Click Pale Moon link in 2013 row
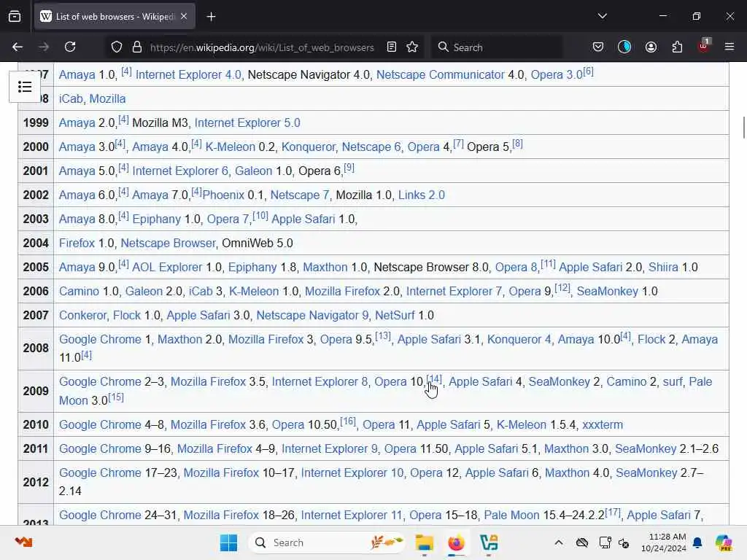Image resolution: width=747 pixels, height=560 pixels. tap(511, 516)
